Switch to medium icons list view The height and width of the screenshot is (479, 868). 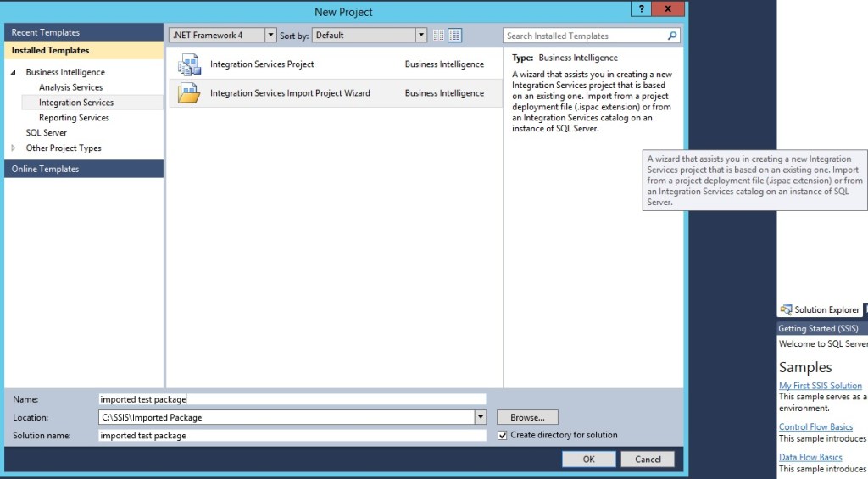tap(455, 36)
